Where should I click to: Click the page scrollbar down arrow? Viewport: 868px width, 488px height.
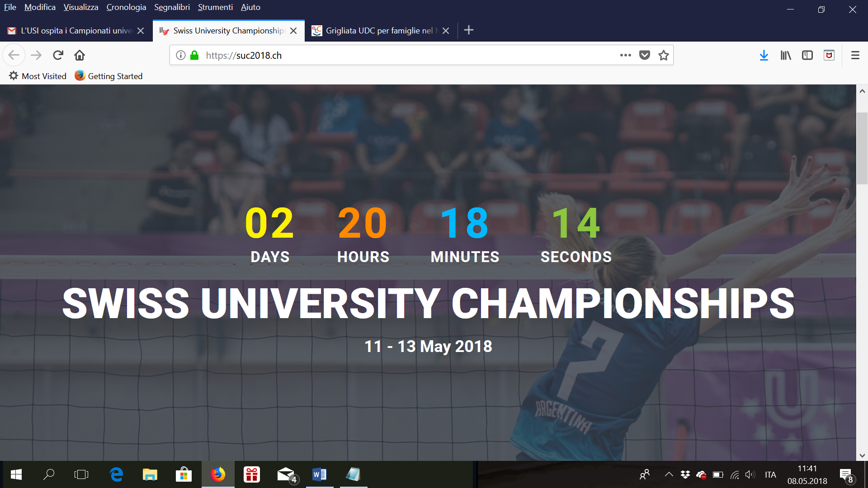[x=862, y=455]
